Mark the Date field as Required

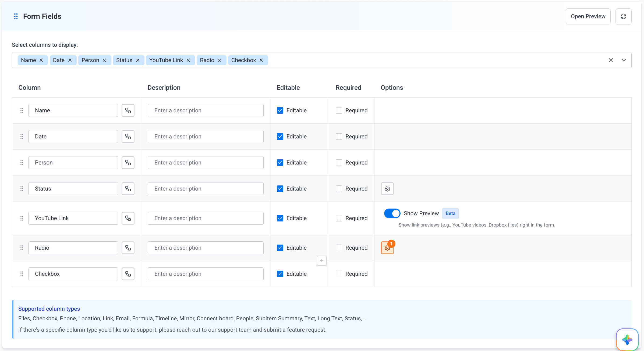[x=339, y=137]
